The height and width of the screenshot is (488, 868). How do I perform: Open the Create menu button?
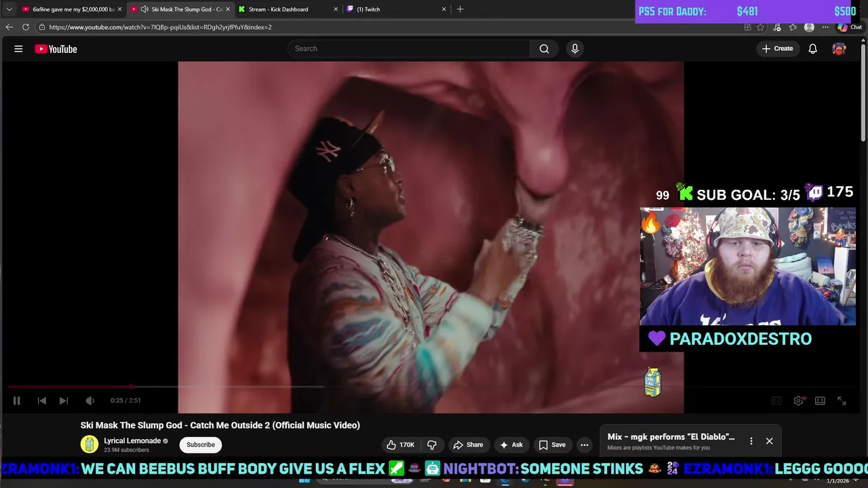click(x=777, y=49)
